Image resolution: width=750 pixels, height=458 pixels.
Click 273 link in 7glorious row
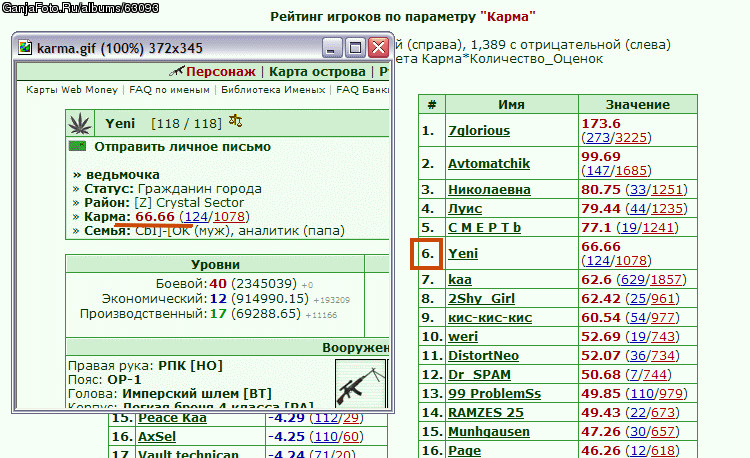[598, 138]
